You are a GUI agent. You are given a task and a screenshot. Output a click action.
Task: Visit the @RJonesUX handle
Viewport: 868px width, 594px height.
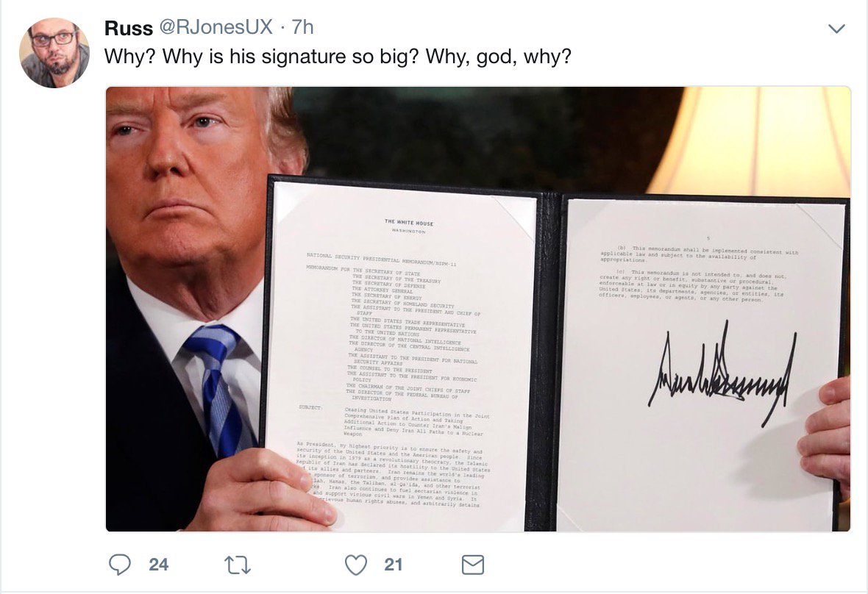click(x=216, y=27)
